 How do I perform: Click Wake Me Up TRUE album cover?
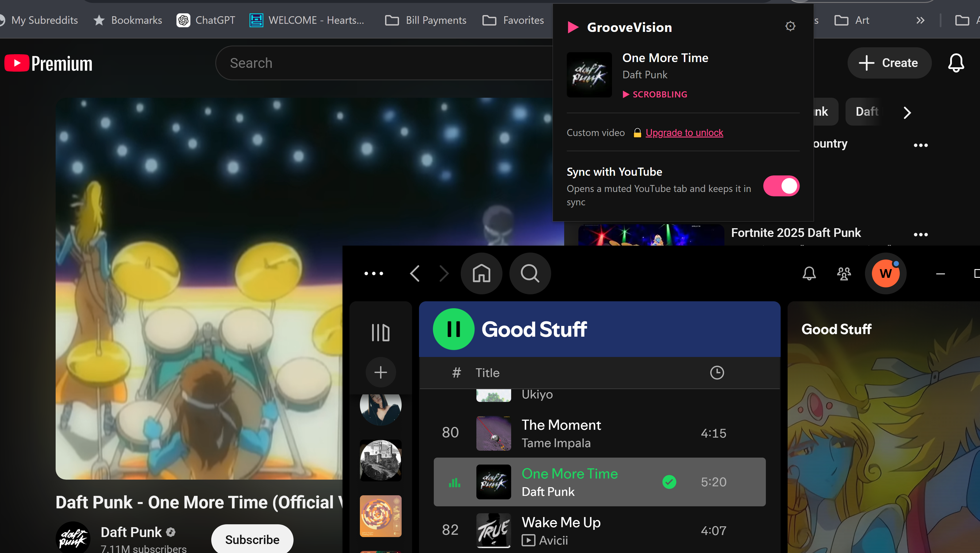[x=493, y=531]
